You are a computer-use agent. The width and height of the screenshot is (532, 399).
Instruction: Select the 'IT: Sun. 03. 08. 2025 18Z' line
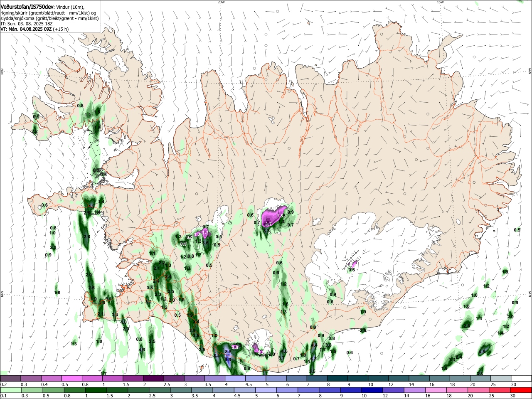click(x=26, y=24)
